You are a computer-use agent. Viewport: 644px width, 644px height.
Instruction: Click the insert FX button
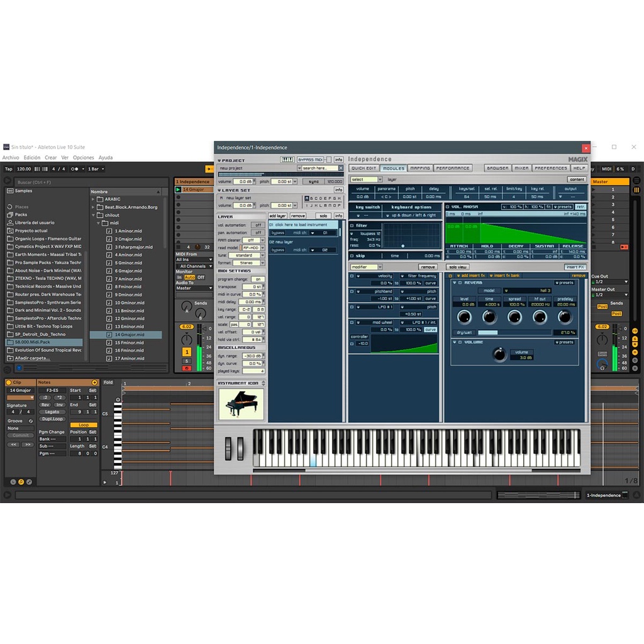click(x=575, y=267)
